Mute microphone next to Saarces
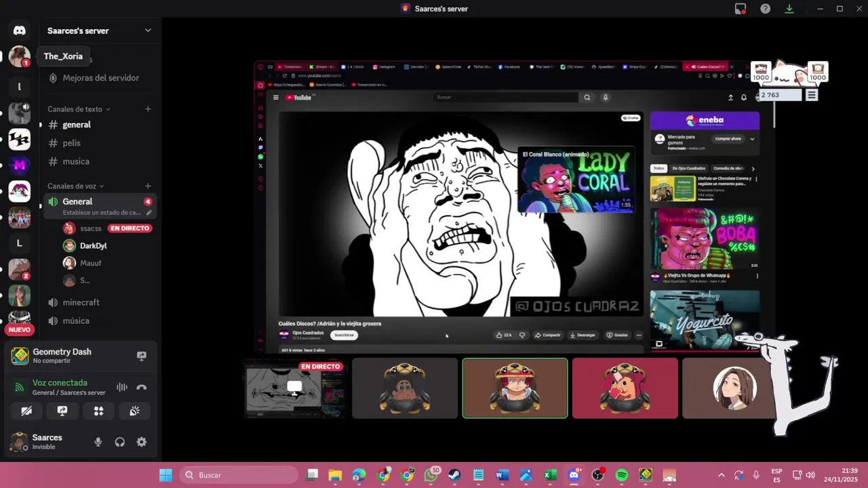 click(98, 442)
